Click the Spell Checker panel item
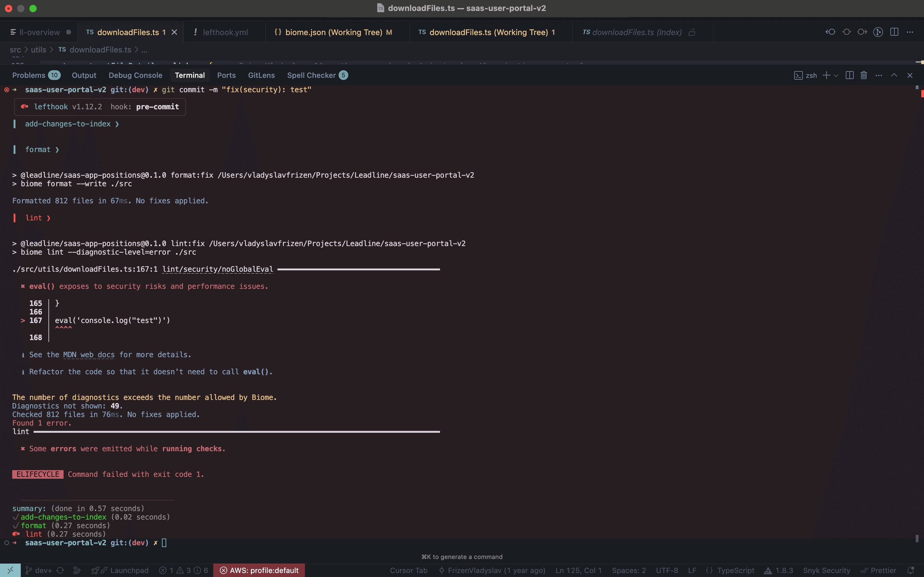This screenshot has width=924, height=577. coord(312,75)
